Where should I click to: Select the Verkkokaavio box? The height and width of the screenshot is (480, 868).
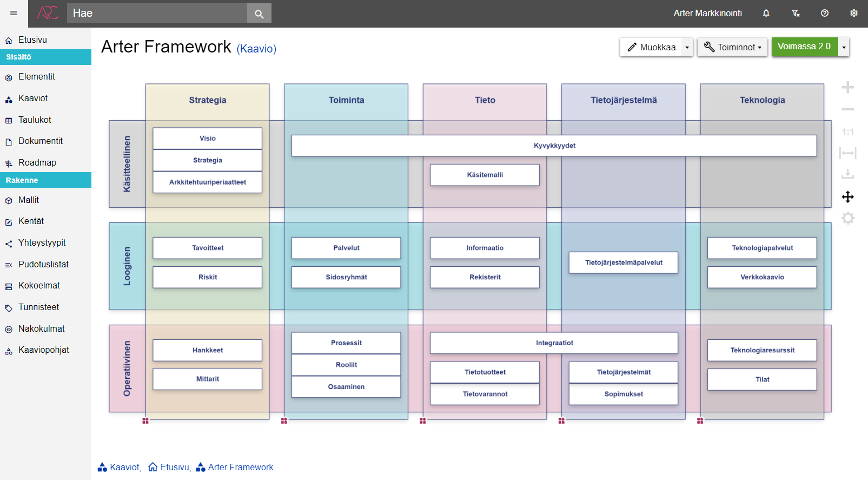[x=762, y=277]
